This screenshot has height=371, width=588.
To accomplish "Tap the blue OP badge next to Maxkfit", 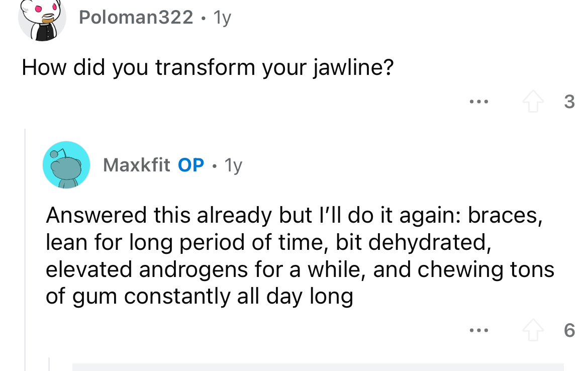I will [x=191, y=165].
